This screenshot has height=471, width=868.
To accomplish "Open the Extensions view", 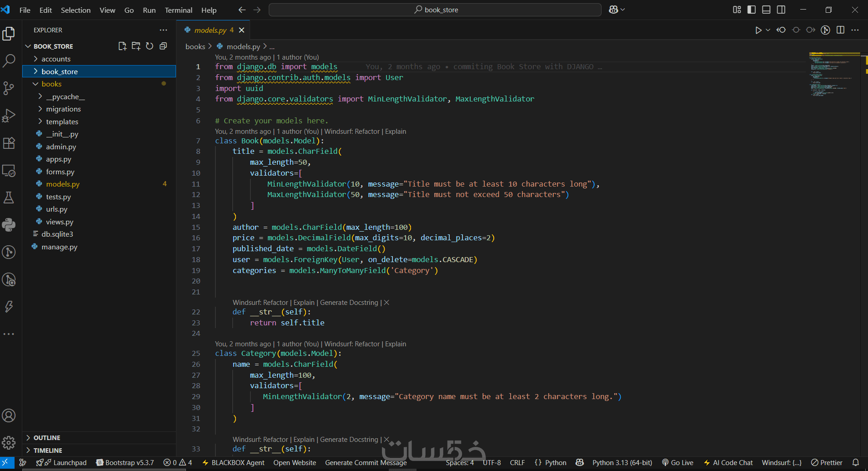I will coord(9,143).
